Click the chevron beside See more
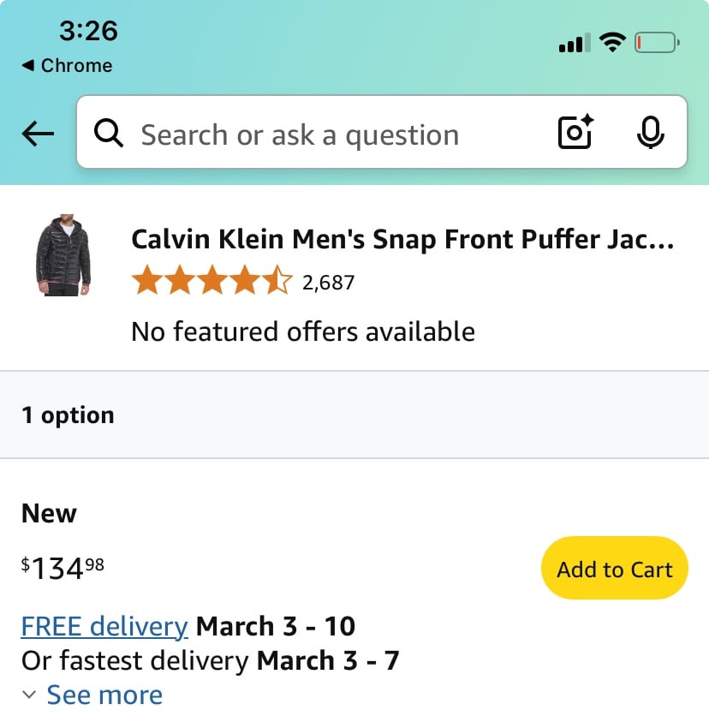The height and width of the screenshot is (728, 709). tap(29, 695)
